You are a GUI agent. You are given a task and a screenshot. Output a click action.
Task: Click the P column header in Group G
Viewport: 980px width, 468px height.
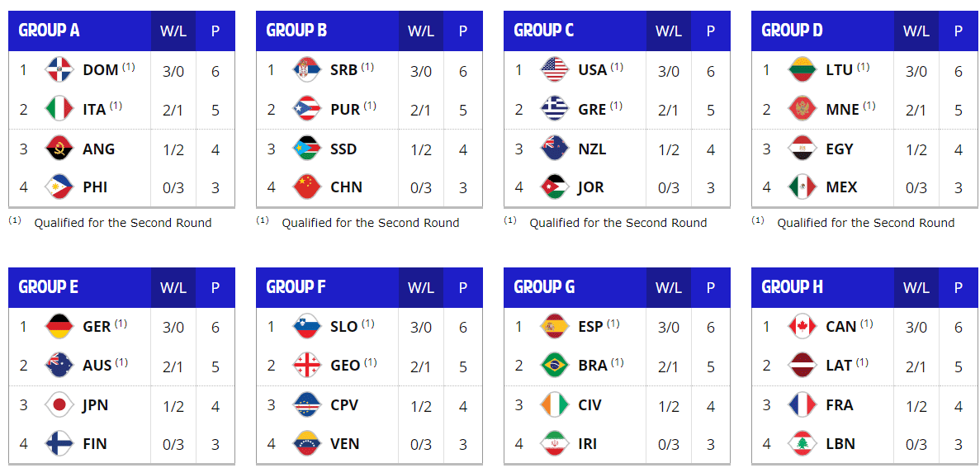tap(711, 286)
